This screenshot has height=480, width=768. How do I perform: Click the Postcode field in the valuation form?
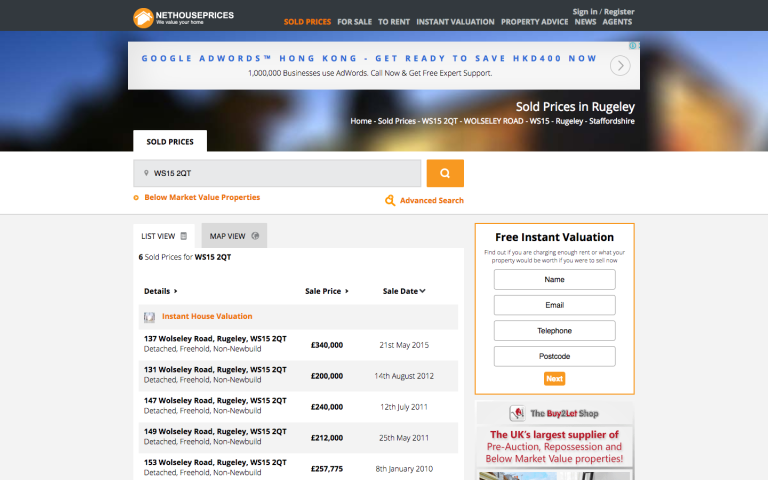pyautogui.click(x=554, y=356)
